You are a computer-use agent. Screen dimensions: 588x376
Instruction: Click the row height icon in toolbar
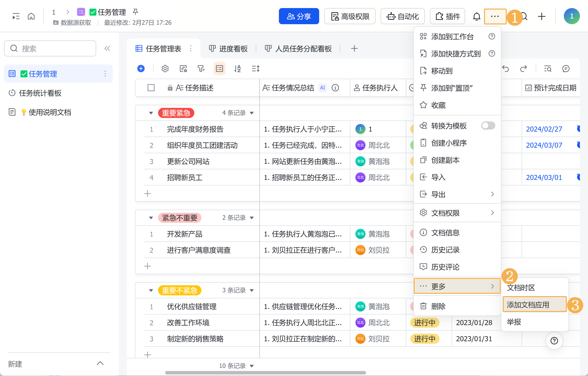(256, 69)
